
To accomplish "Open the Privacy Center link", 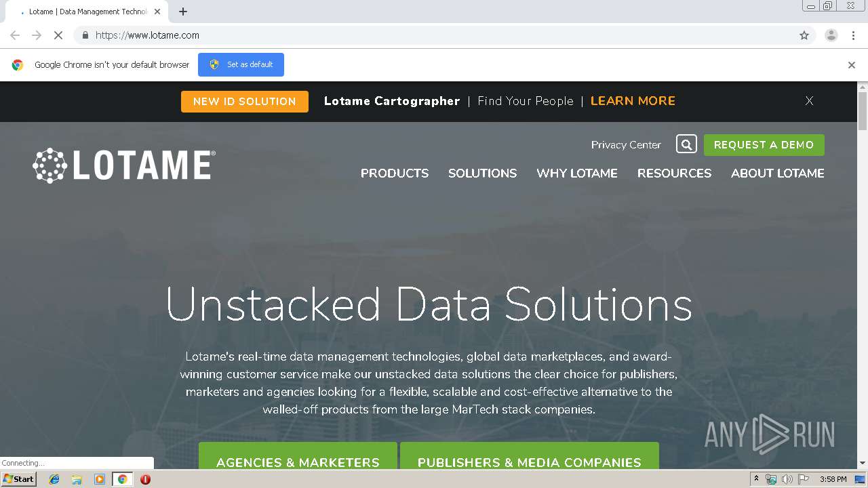I will (626, 144).
